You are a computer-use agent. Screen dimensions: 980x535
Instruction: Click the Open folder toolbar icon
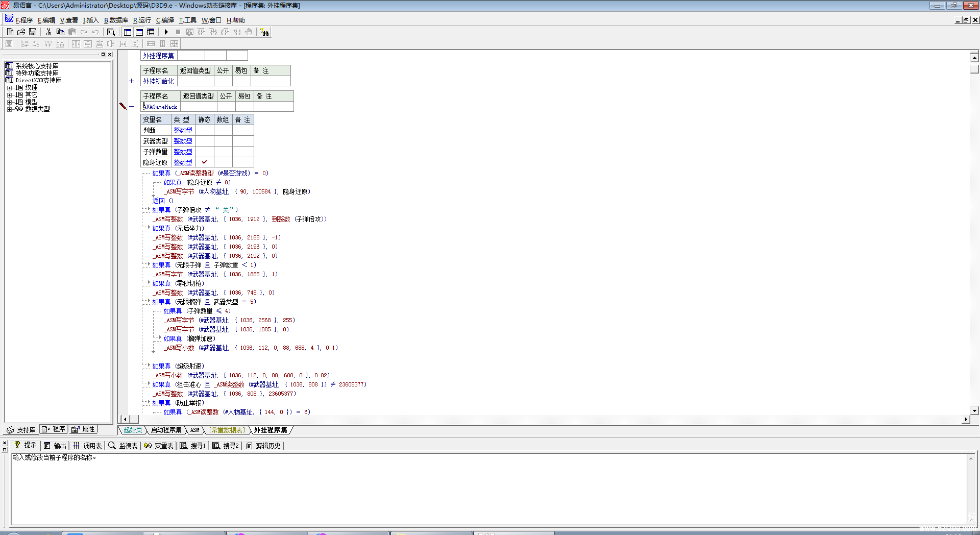coord(21,32)
